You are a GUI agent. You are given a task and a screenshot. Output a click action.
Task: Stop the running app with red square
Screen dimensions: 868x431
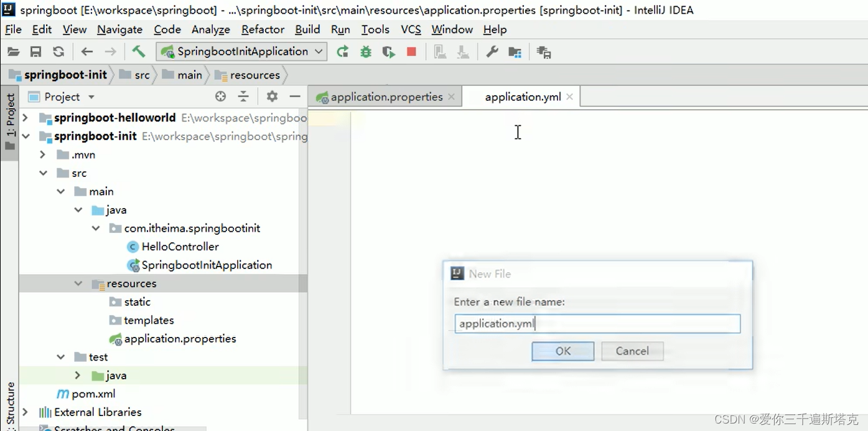tap(411, 52)
